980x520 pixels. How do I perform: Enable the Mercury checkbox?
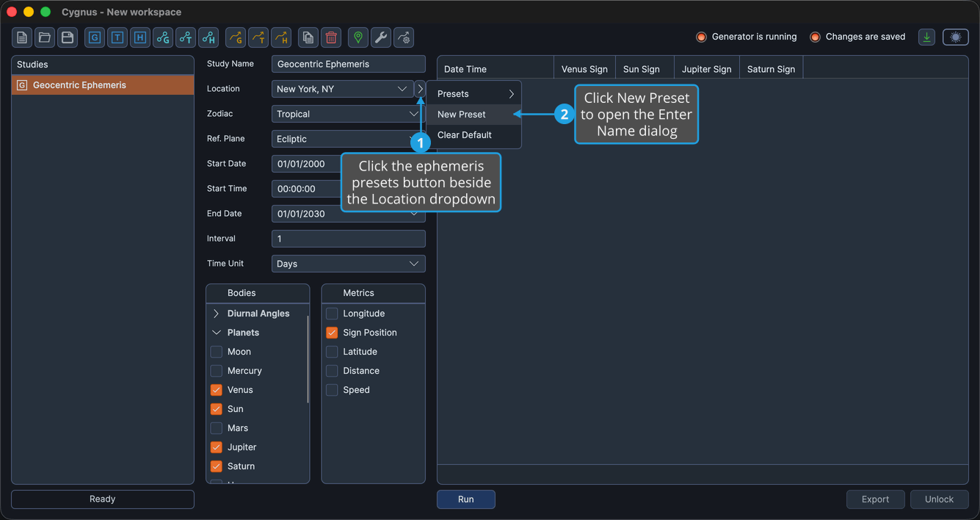point(217,371)
